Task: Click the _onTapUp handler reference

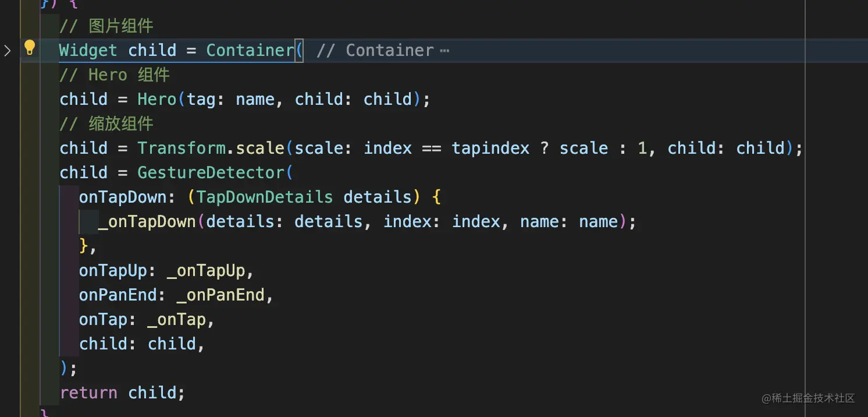Action: tap(206, 271)
